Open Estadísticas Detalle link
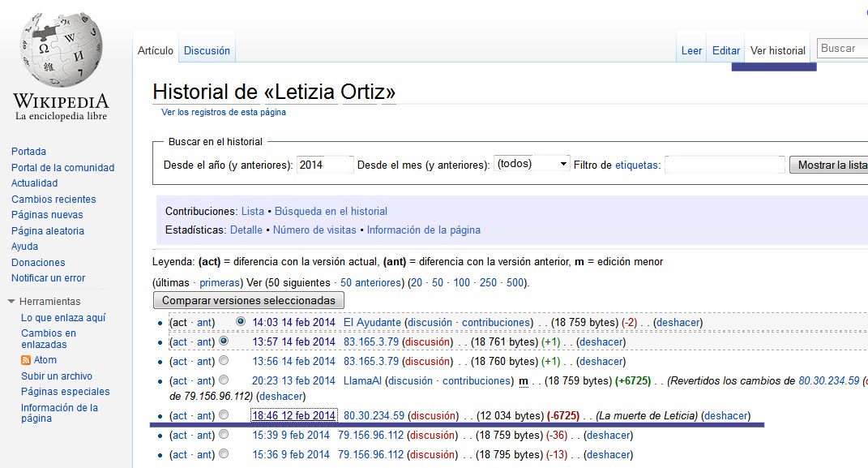The image size is (868, 468). [x=246, y=230]
